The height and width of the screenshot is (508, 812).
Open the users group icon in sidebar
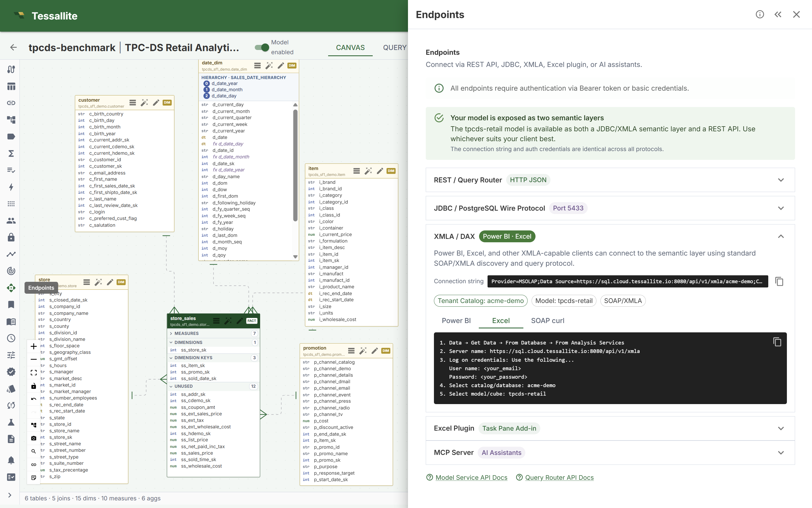tap(11, 221)
